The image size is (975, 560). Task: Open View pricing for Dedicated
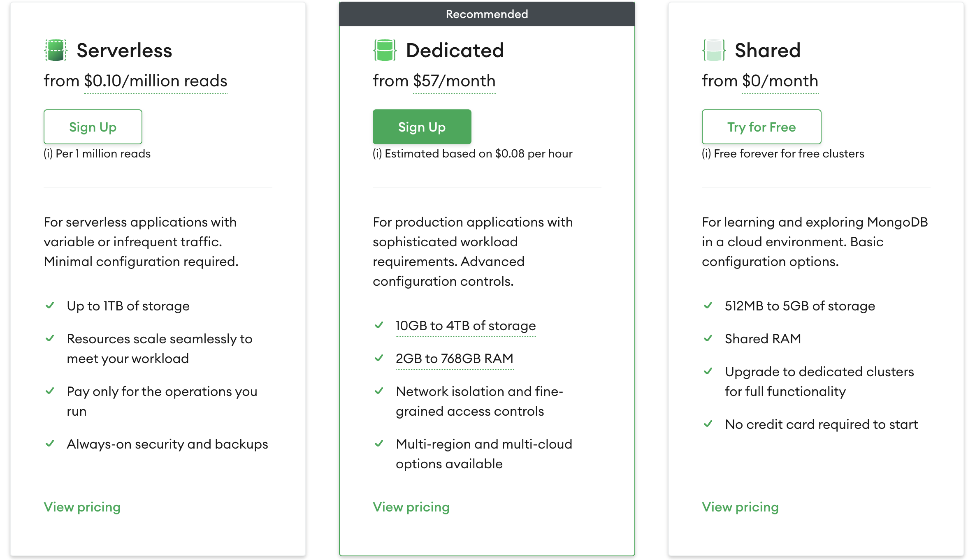click(411, 507)
